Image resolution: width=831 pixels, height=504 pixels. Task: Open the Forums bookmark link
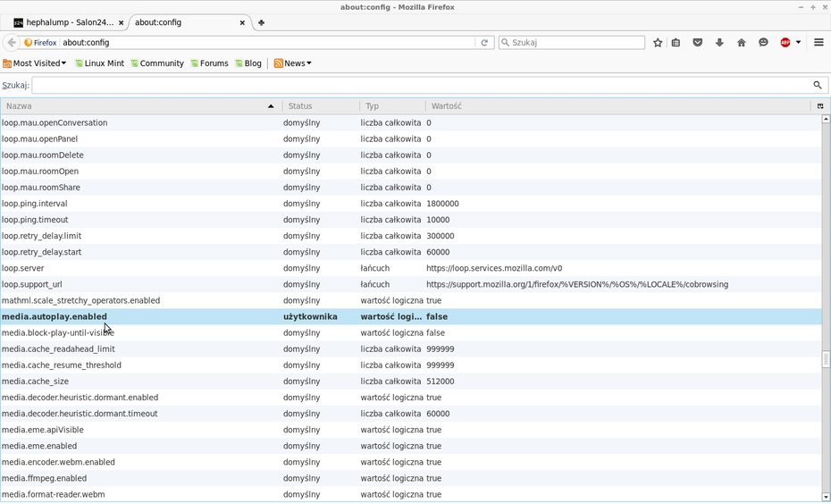(x=208, y=63)
